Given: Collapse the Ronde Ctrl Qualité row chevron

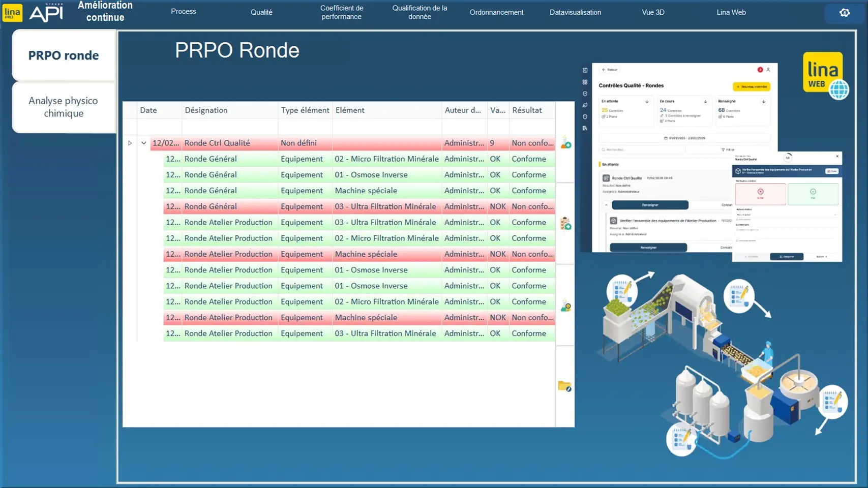Looking at the screenshot, I should point(144,143).
